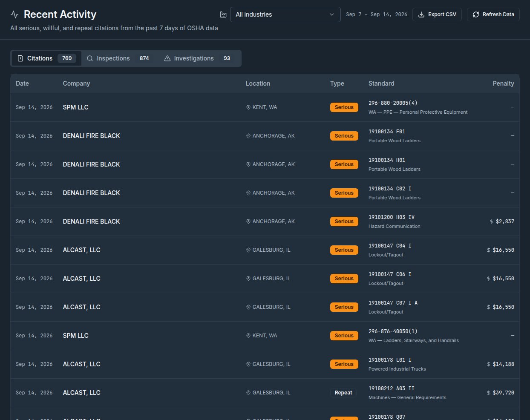Click the Company column header

click(76, 83)
